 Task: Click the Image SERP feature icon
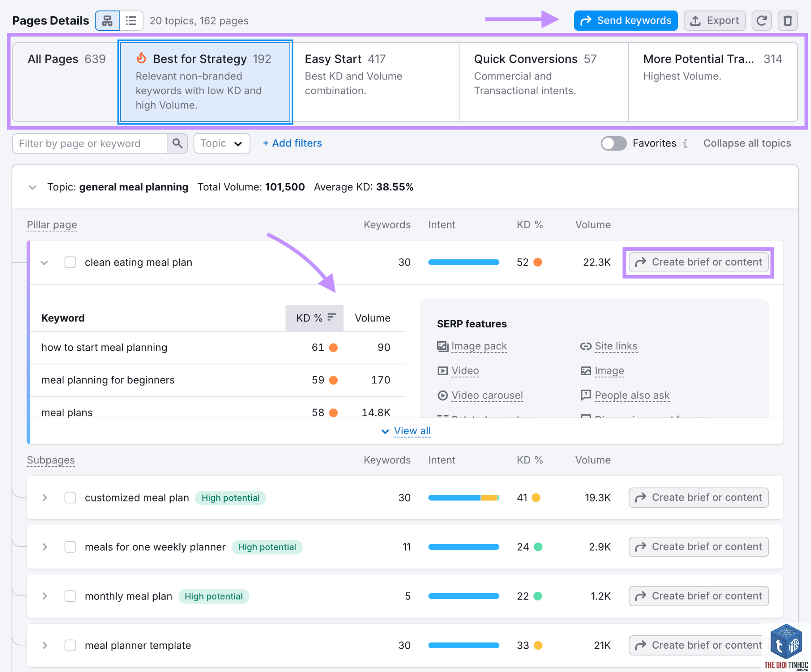(x=586, y=371)
